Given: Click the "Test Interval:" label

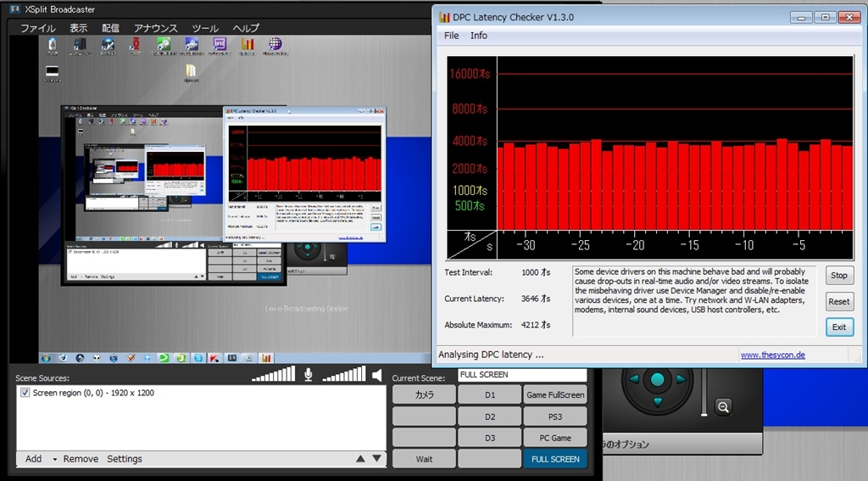Looking at the screenshot, I should (468, 272).
